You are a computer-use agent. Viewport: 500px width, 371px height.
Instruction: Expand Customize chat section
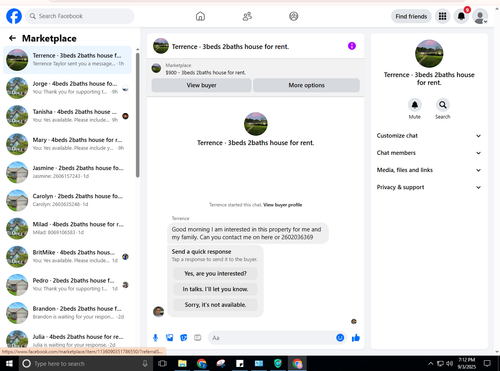(429, 136)
